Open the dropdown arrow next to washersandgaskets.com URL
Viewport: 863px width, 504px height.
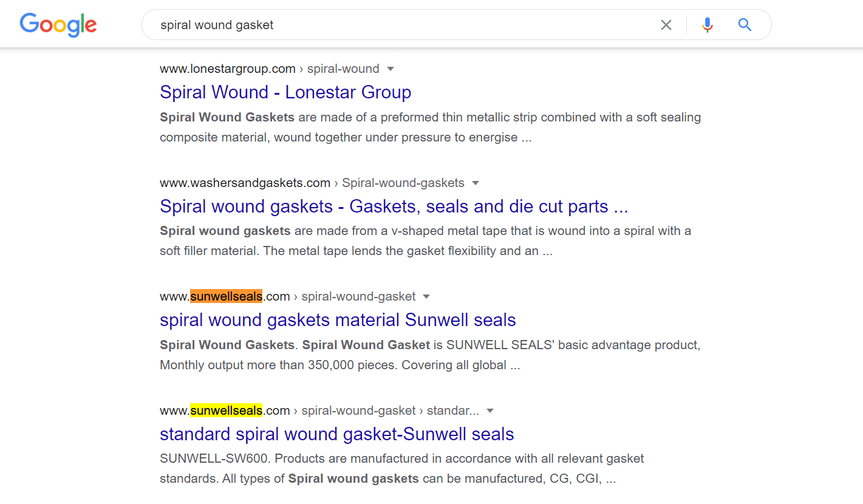pos(476,183)
